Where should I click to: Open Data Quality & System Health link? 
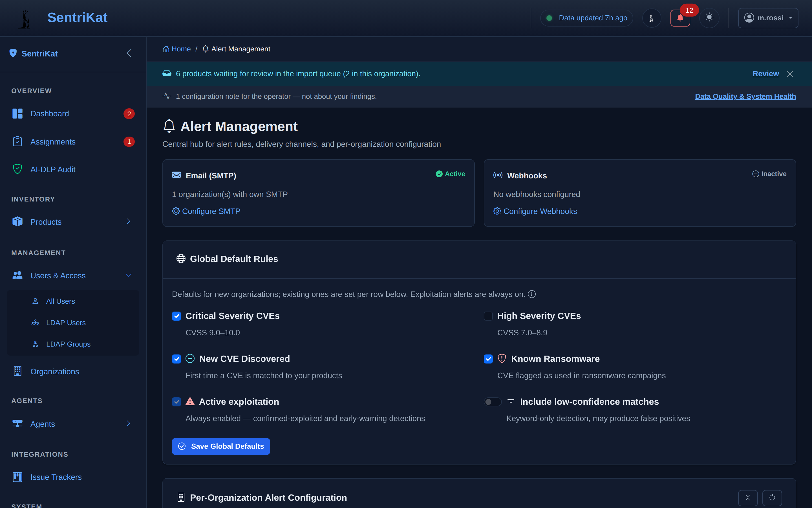tap(745, 97)
